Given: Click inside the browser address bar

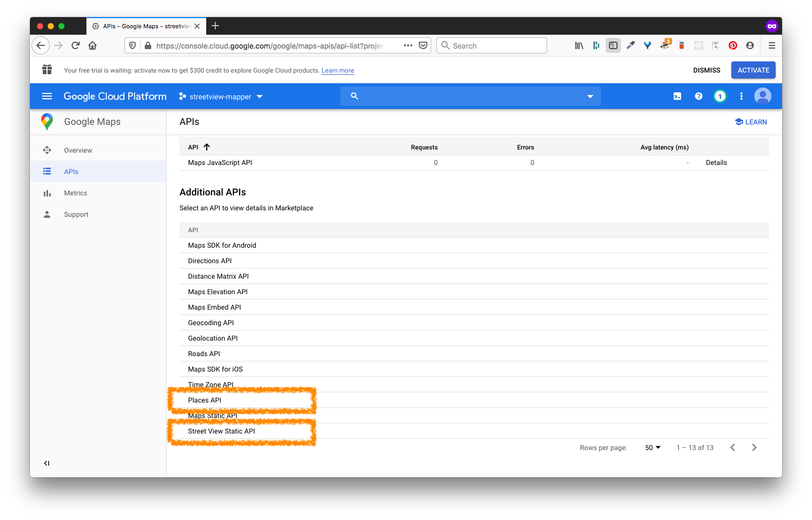Looking at the screenshot, I should [x=267, y=45].
